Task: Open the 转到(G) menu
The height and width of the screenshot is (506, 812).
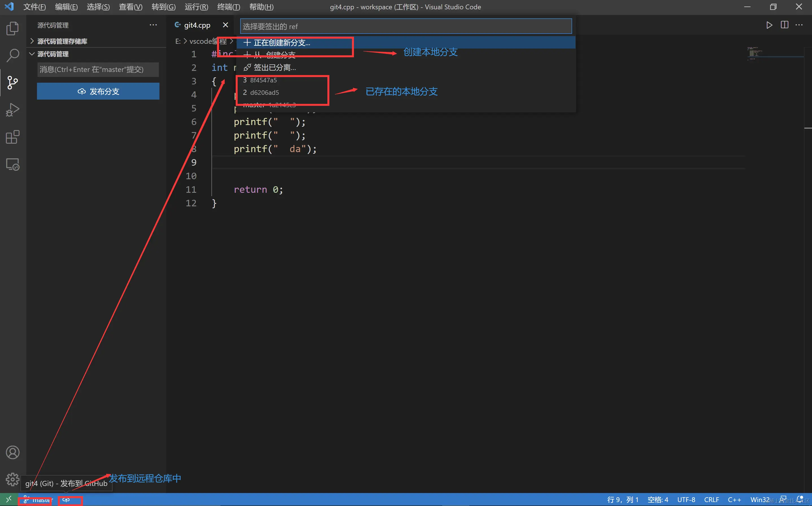Action: point(163,7)
